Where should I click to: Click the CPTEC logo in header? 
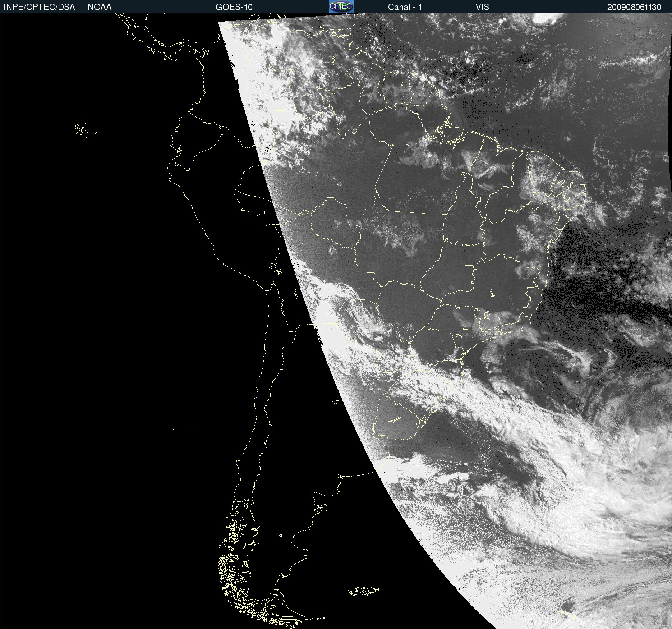coord(341,6)
